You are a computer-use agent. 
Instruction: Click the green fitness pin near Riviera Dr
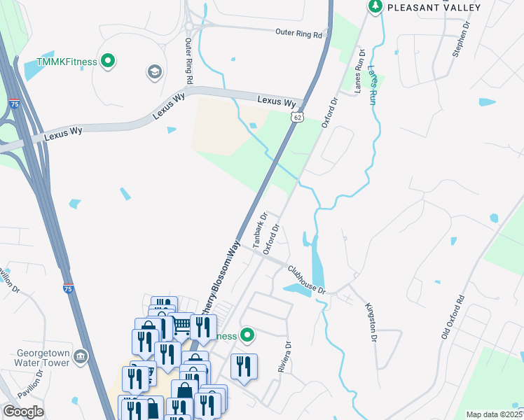(247, 335)
